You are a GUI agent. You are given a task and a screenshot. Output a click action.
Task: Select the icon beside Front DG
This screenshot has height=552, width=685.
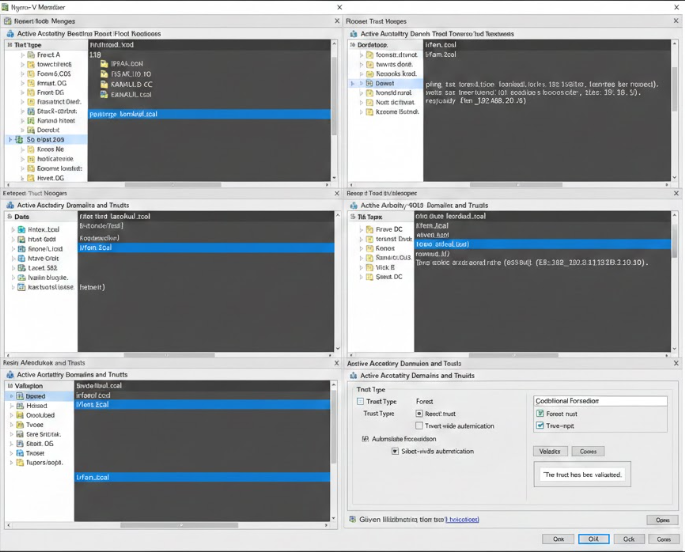point(31,93)
